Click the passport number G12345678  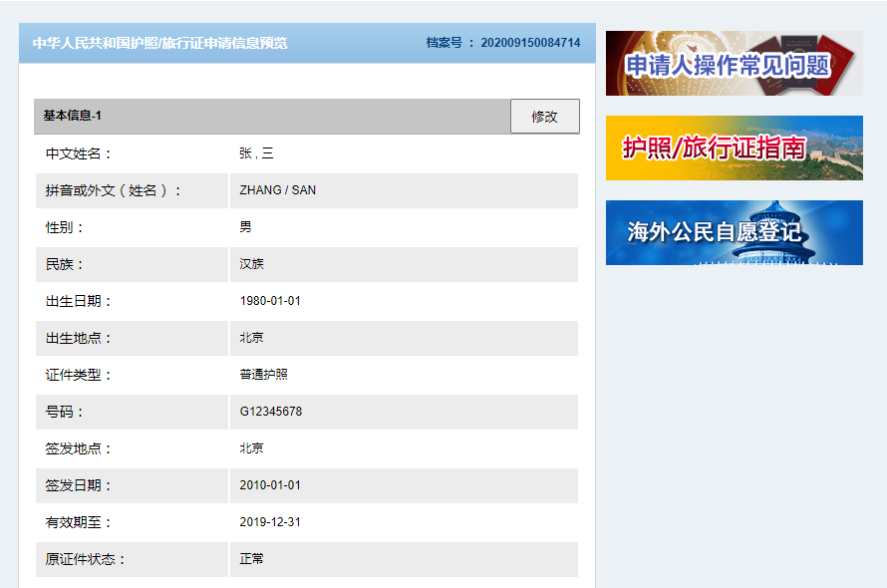271,412
